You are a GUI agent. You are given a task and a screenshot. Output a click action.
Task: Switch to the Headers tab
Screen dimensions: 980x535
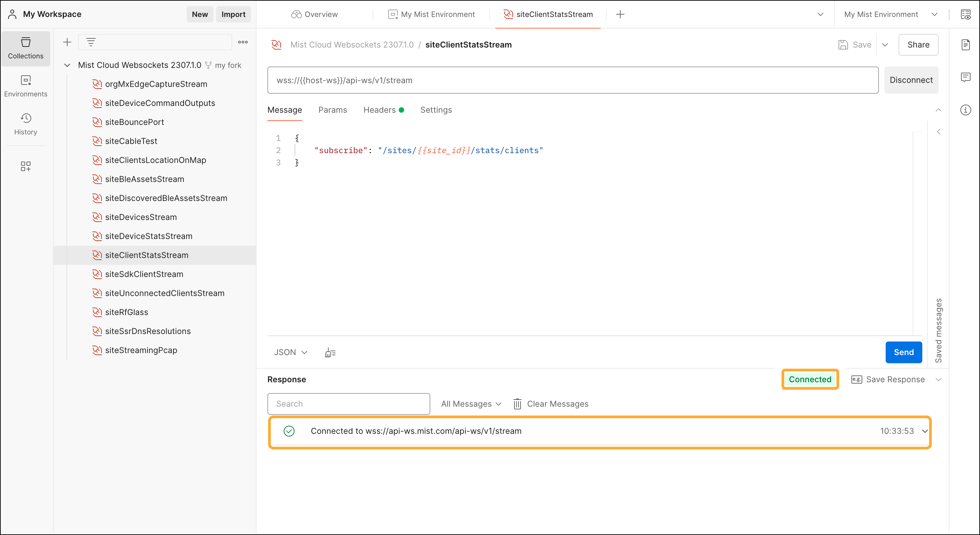coord(379,110)
